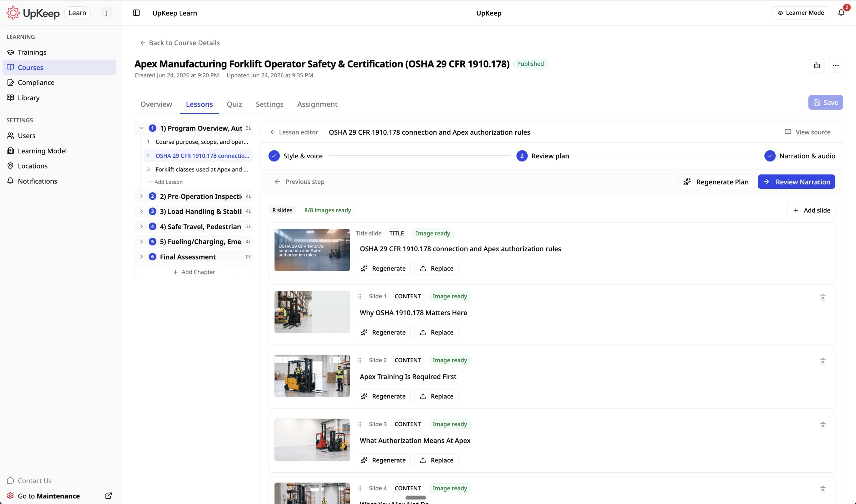Open the Quiz tab
This screenshot has width=856, height=504.
tap(235, 104)
